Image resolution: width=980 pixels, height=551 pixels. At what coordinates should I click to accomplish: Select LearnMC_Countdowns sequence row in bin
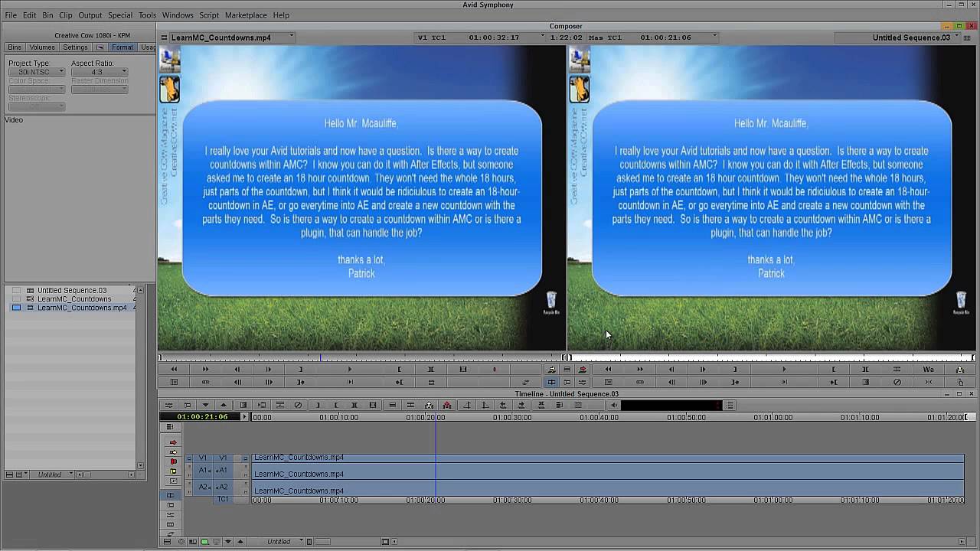pyautogui.click(x=72, y=299)
